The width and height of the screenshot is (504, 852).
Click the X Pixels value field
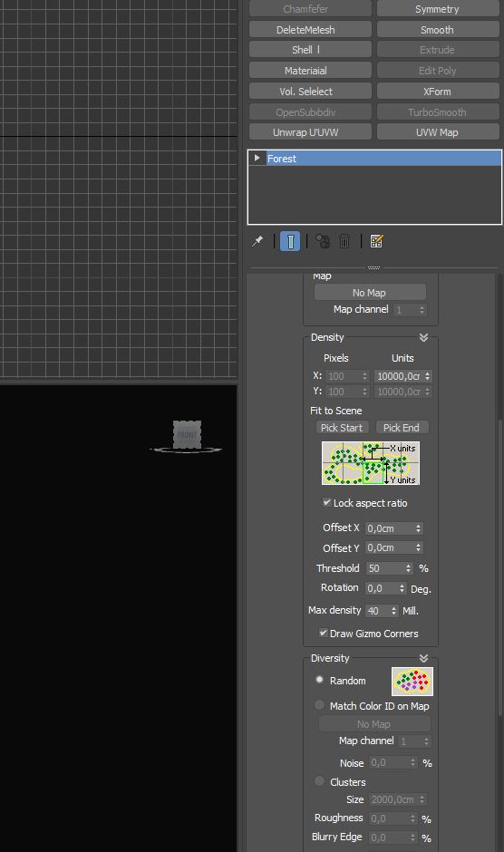(344, 375)
